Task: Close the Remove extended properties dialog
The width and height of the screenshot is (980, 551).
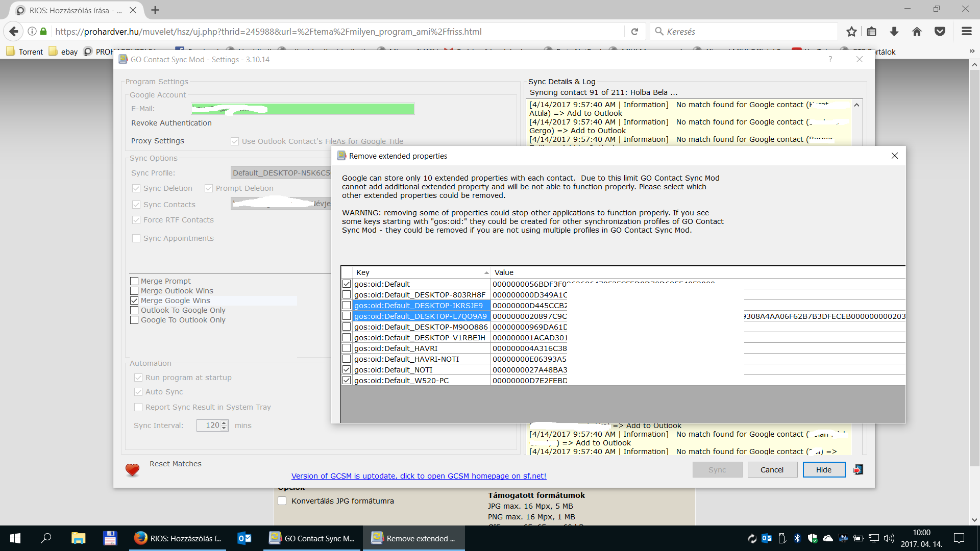Action: pyautogui.click(x=895, y=156)
